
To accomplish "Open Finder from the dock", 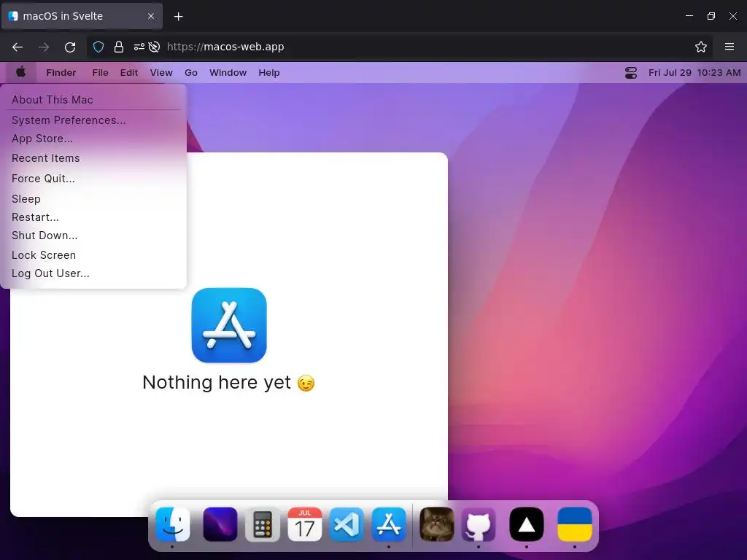I will tap(172, 524).
